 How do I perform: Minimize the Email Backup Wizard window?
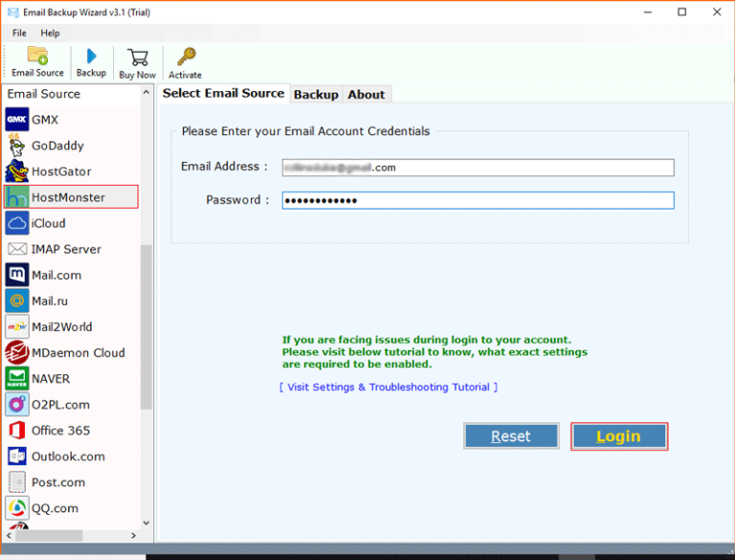pos(648,11)
